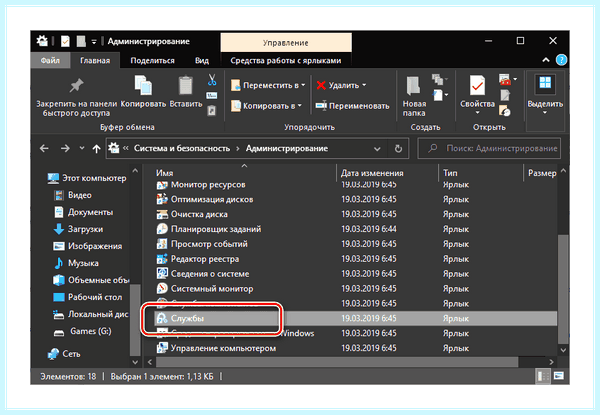
Task: Collapse the ribbon with up chevron
Action: (x=546, y=60)
